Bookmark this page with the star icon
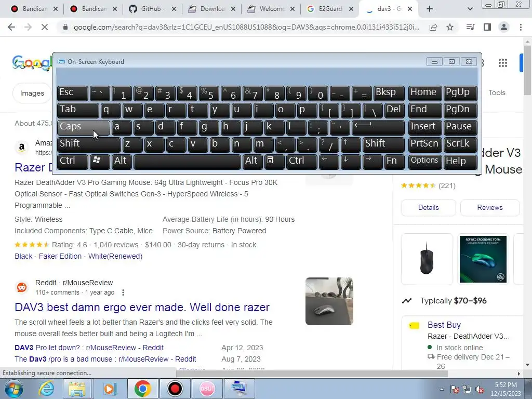 coord(450,27)
